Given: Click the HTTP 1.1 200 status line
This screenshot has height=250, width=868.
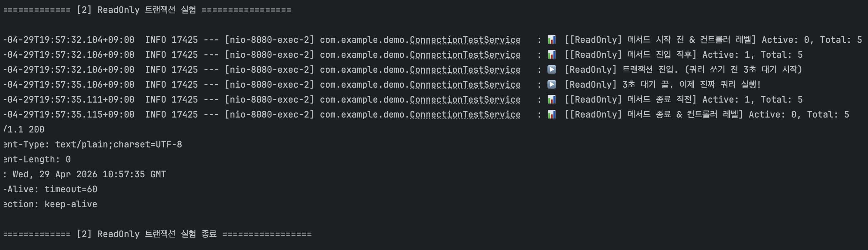Looking at the screenshot, I should 24,129.
